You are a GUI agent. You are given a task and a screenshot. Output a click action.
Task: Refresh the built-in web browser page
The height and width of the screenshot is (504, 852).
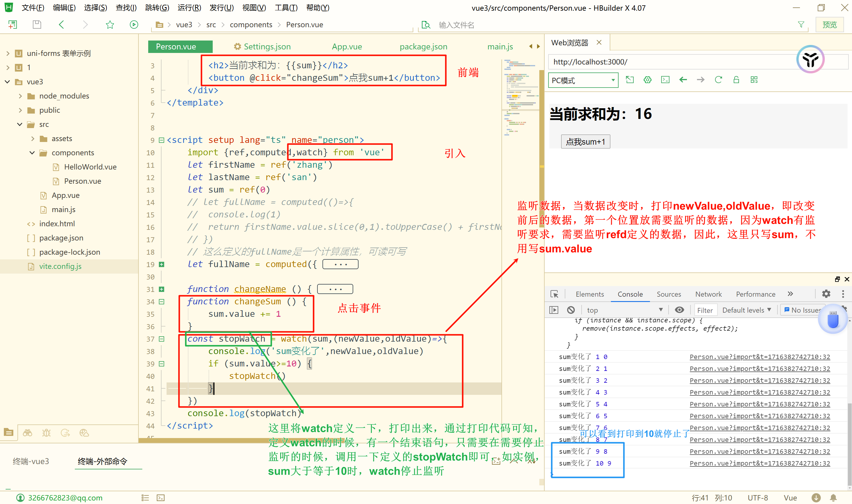click(718, 80)
